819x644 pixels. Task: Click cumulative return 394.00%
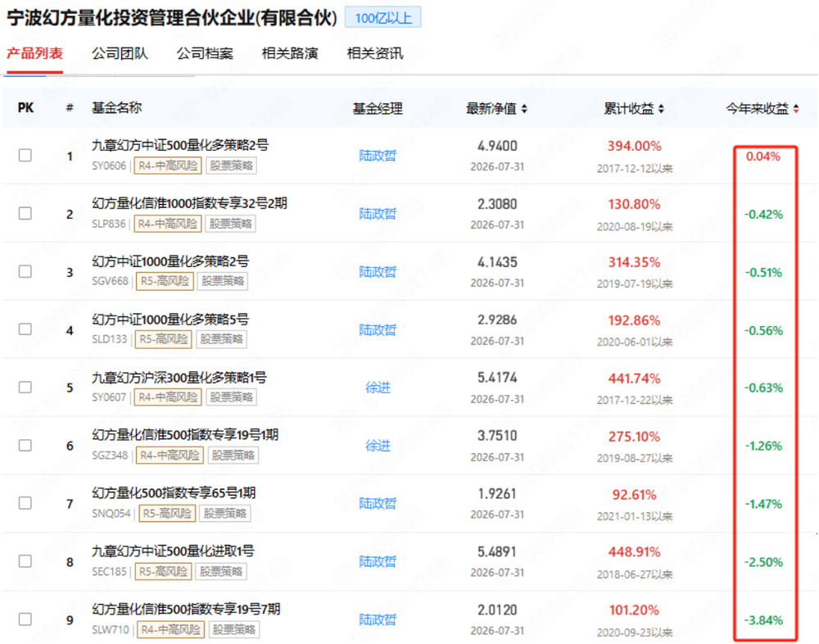tap(634, 146)
